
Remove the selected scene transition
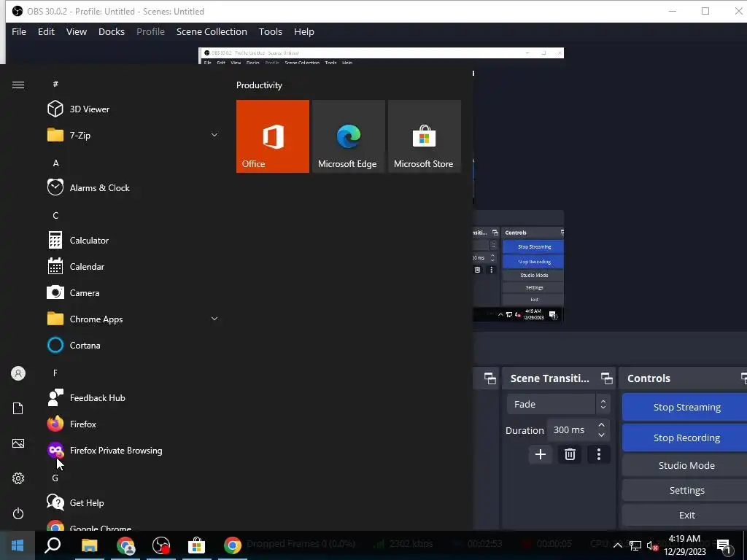(x=570, y=454)
